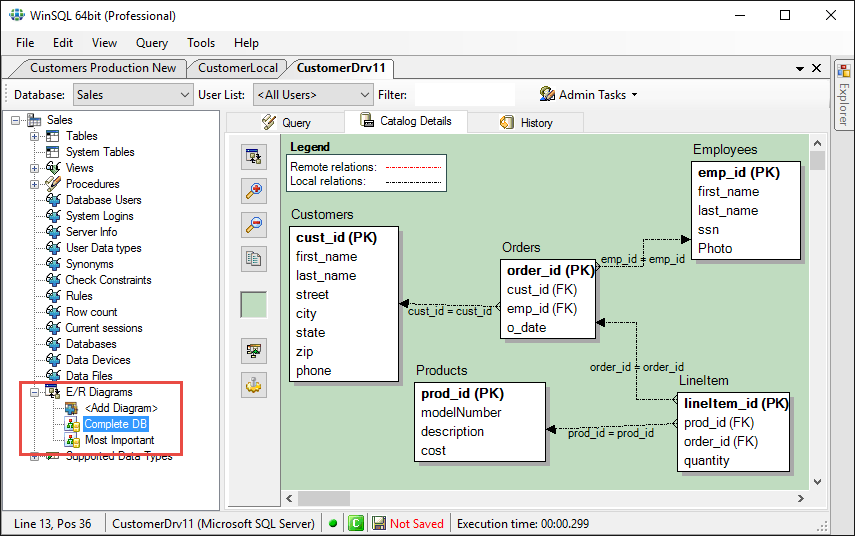Click the copy diagram icon
The width and height of the screenshot is (855, 536).
(x=254, y=258)
